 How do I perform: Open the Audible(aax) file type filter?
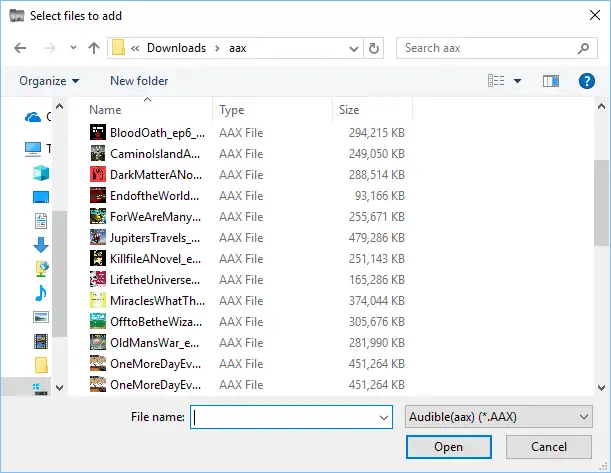pos(499,417)
